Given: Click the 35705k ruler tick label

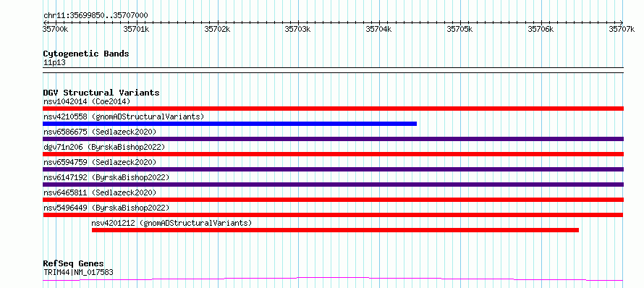Looking at the screenshot, I should click(460, 29).
